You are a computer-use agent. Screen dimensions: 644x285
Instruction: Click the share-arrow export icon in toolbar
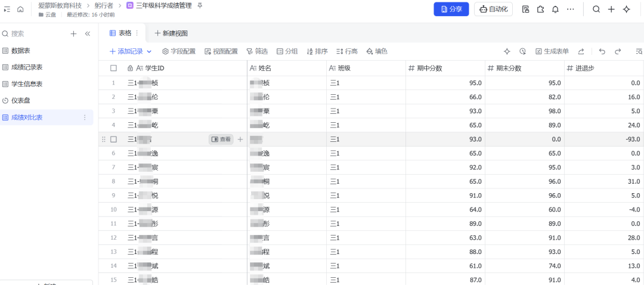581,51
